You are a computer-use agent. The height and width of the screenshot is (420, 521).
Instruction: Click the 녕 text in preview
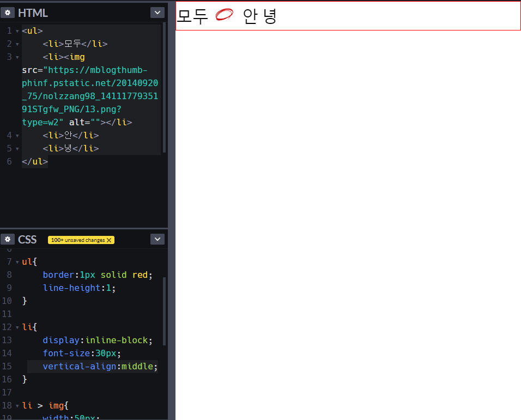coord(270,16)
